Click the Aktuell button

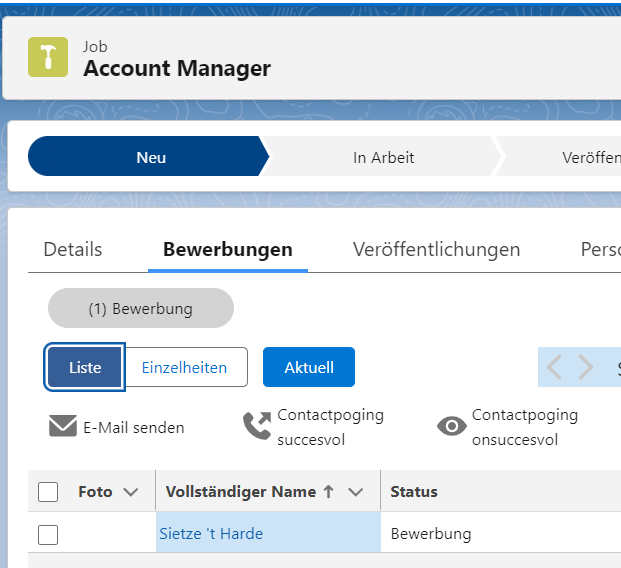point(309,368)
